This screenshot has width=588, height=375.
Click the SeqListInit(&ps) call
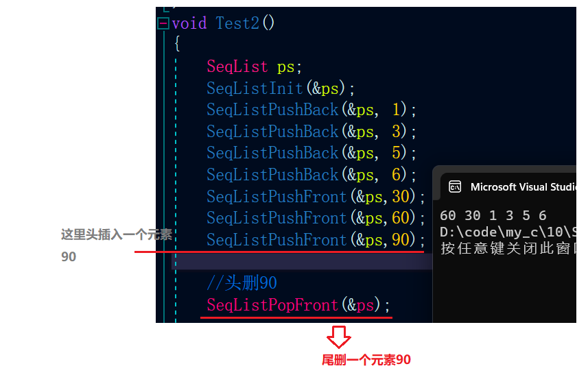[x=281, y=88]
